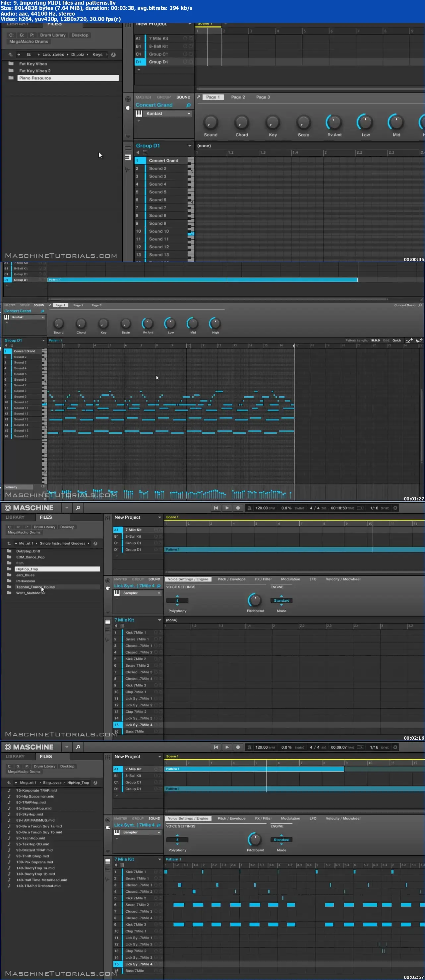Adjust the Pitchbend knob in 00:02:16 frame
The image size is (425, 980).
pos(255,600)
